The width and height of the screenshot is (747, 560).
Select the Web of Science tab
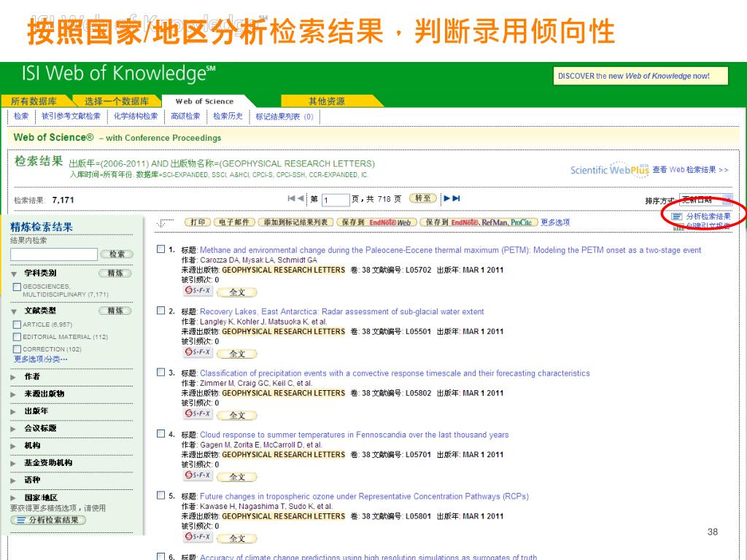(x=204, y=101)
